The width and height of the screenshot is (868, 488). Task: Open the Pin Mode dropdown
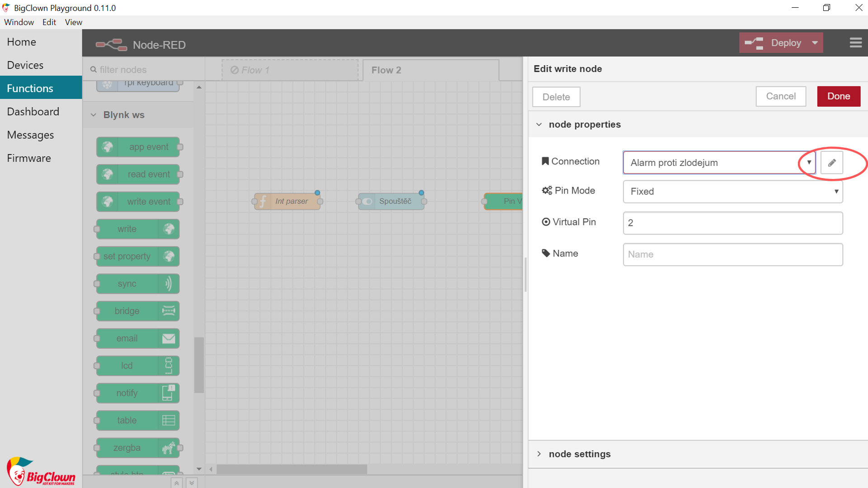pos(733,192)
